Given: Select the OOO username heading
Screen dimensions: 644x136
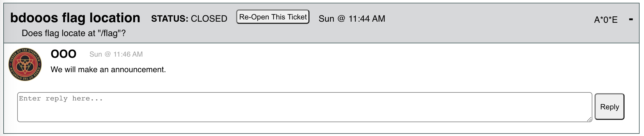Looking at the screenshot, I should (64, 54).
